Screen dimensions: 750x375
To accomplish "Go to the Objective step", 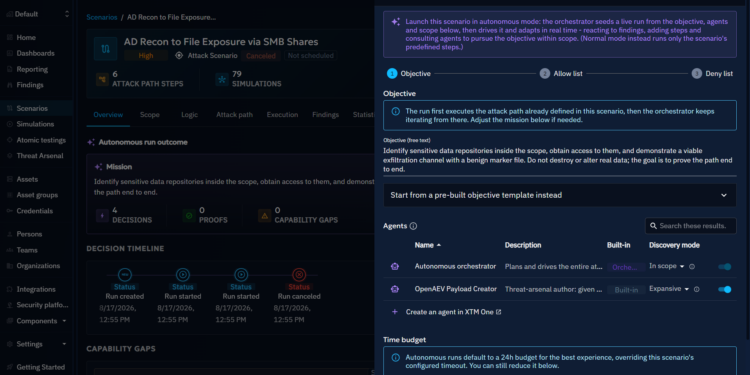I will tap(409, 74).
